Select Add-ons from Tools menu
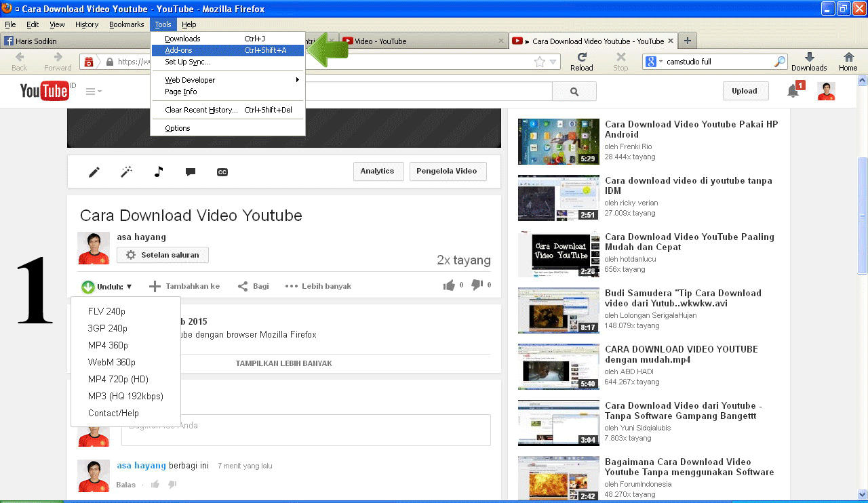The image size is (868, 503). pos(227,50)
